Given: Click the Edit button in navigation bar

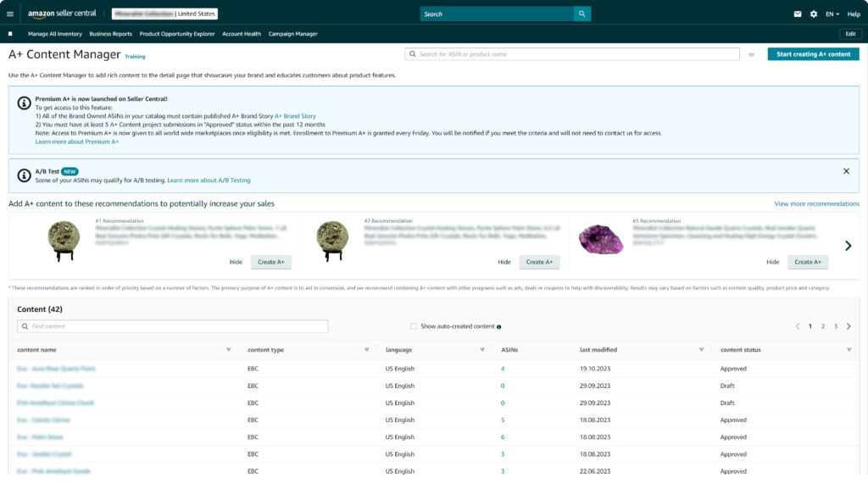Looking at the screenshot, I should [850, 34].
